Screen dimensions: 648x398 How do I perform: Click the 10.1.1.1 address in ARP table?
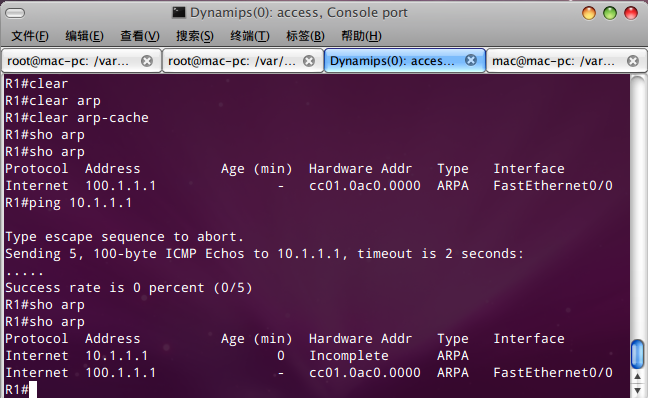117,355
